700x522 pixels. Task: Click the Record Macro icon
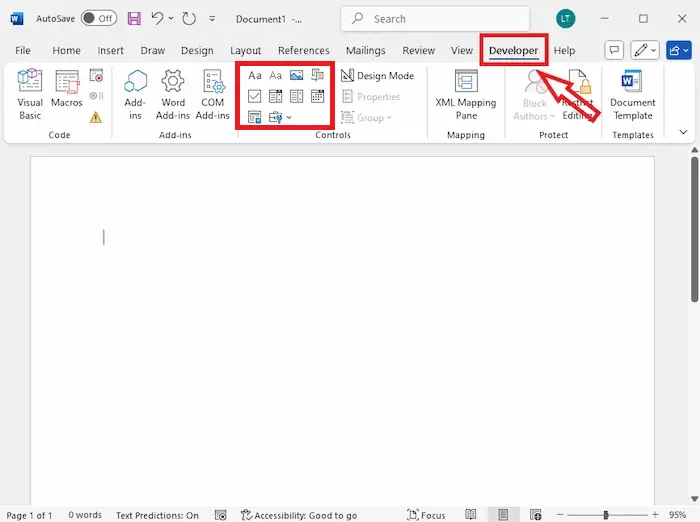pyautogui.click(x=96, y=75)
